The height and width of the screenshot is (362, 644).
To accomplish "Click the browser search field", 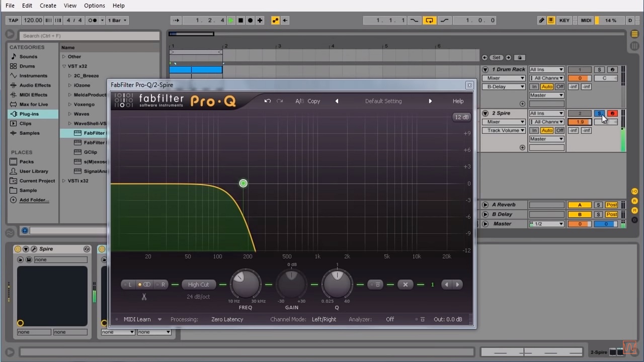I will (90, 36).
